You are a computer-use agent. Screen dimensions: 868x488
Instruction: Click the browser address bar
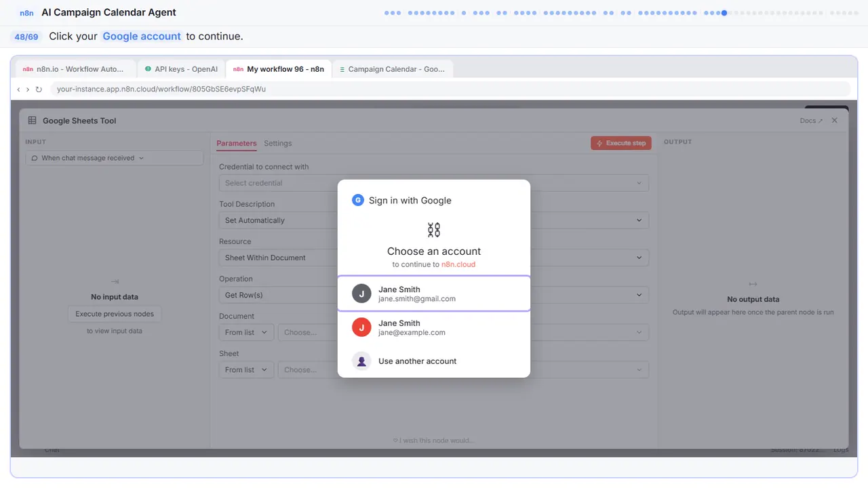coord(450,89)
